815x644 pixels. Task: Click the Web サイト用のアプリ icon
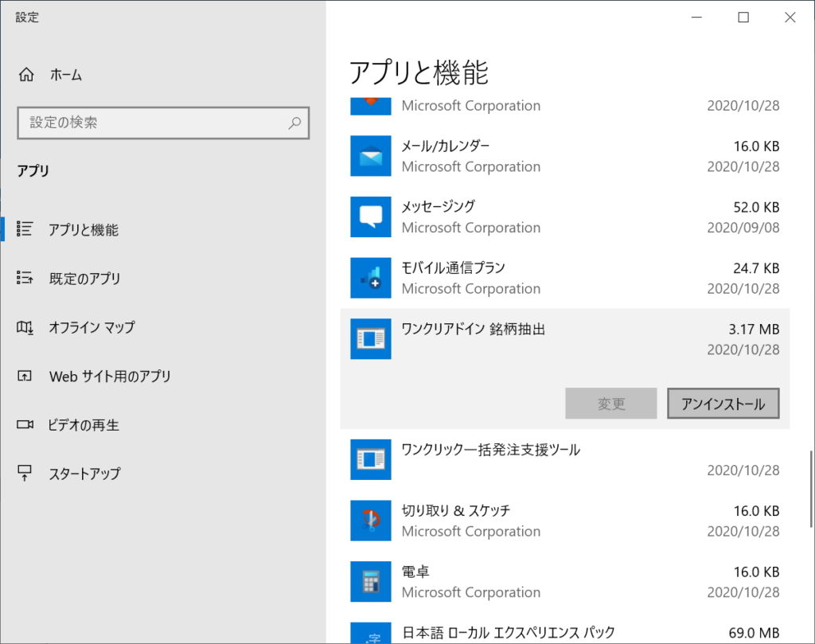25,375
